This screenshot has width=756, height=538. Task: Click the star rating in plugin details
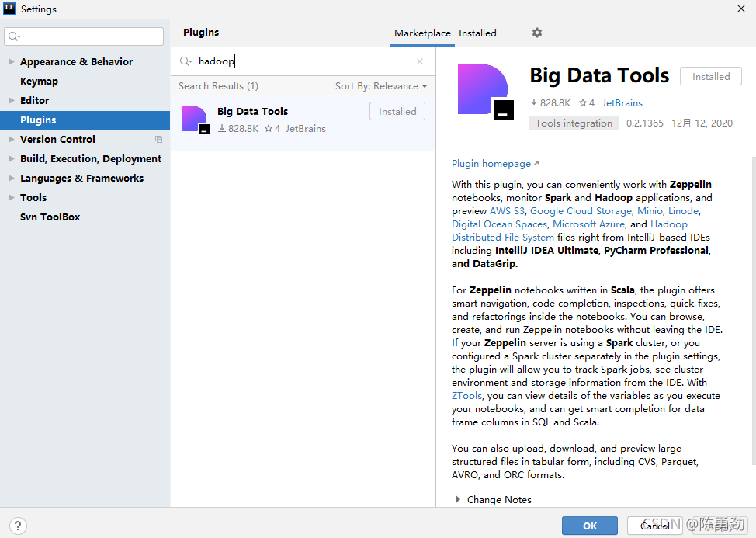click(587, 102)
